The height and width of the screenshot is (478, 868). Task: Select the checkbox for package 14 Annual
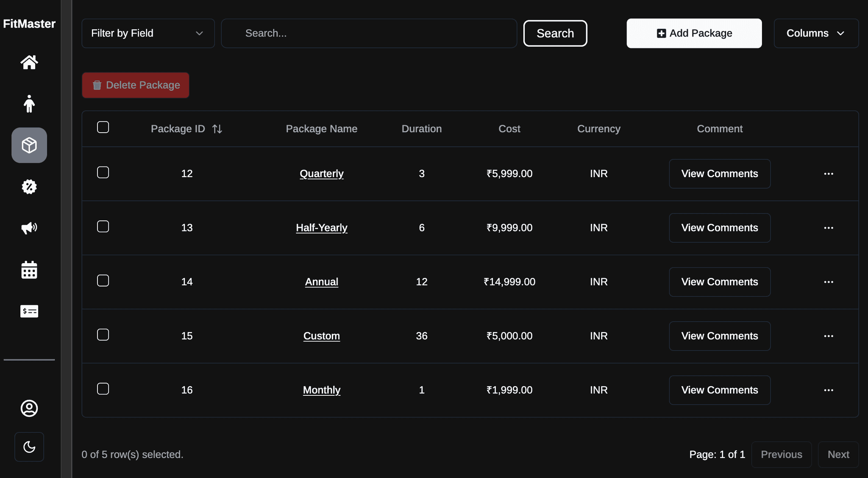103,280
